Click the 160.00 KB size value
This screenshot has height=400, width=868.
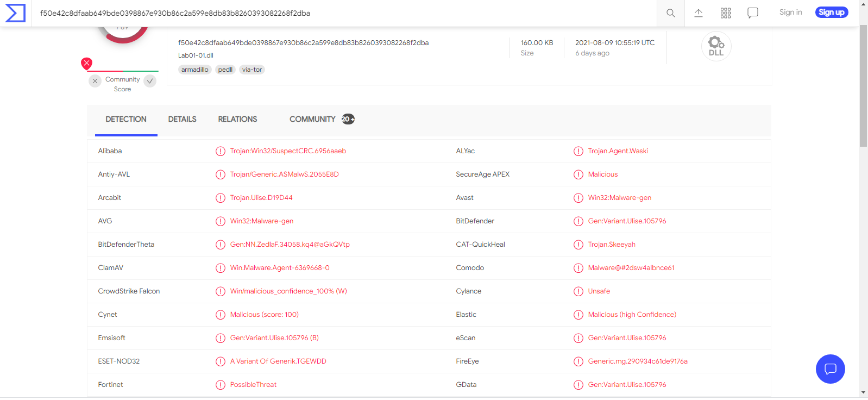coord(537,43)
